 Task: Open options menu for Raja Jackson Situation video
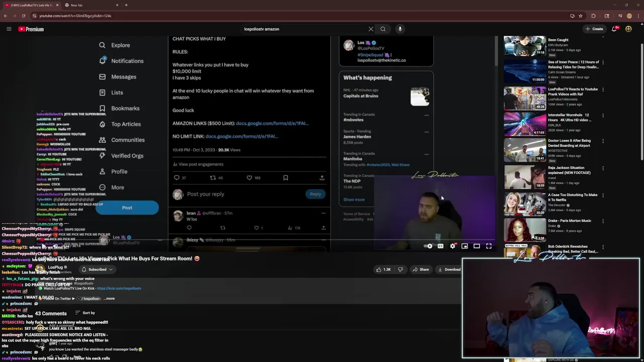(x=603, y=168)
